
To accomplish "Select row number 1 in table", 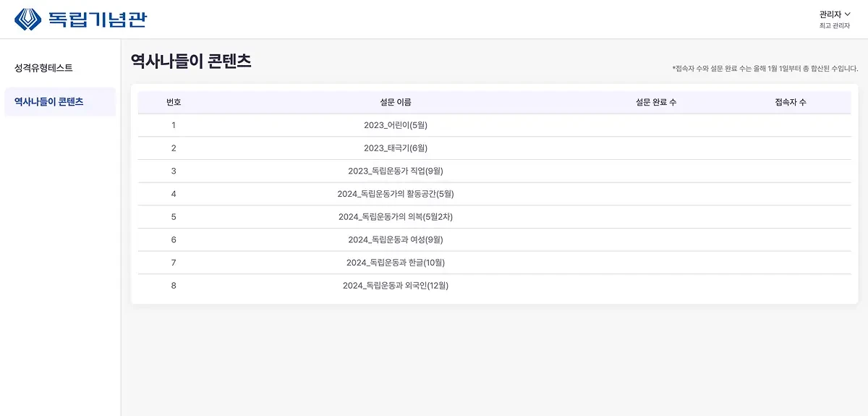I will coord(174,125).
